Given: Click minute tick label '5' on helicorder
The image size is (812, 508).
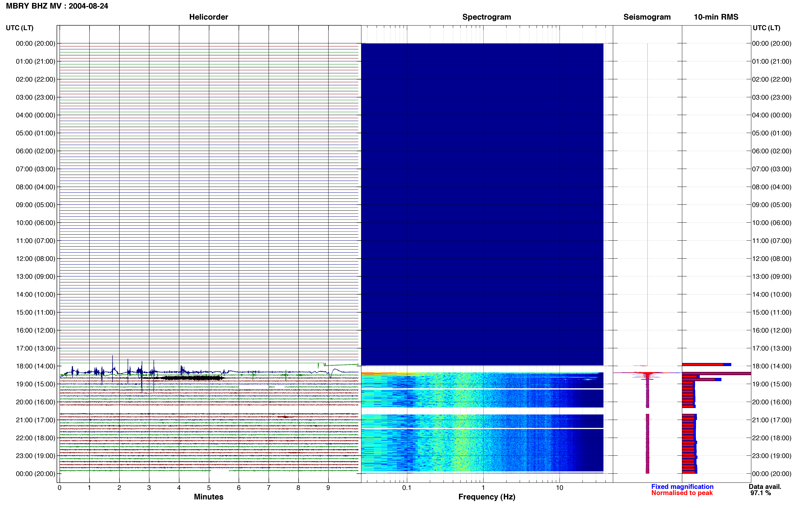Looking at the screenshot, I should [209, 488].
